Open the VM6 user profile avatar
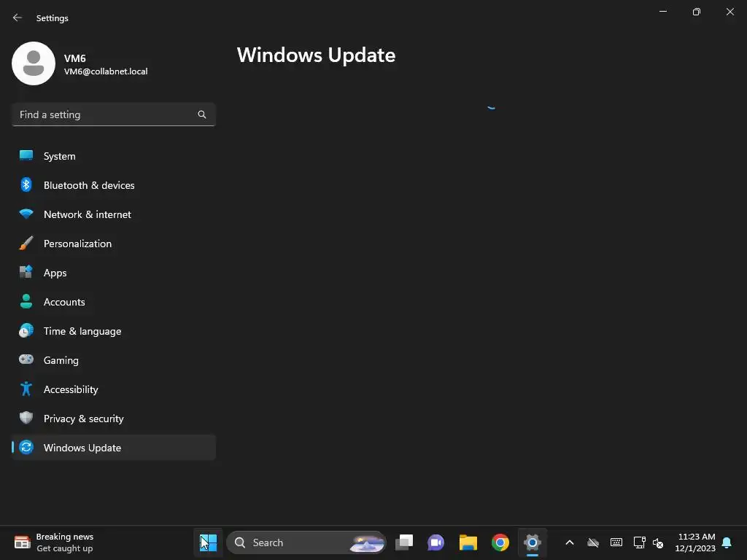Screen dimensions: 747x560 (x=34, y=63)
